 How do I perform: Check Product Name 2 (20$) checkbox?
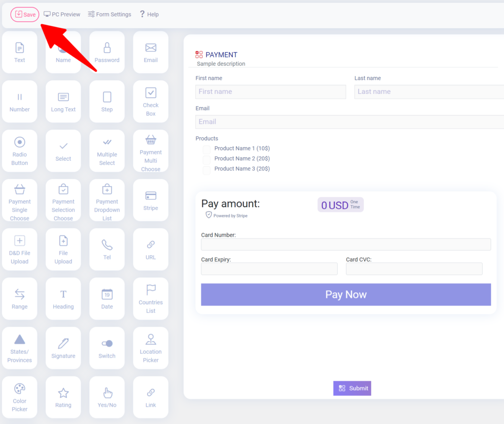coord(206,159)
